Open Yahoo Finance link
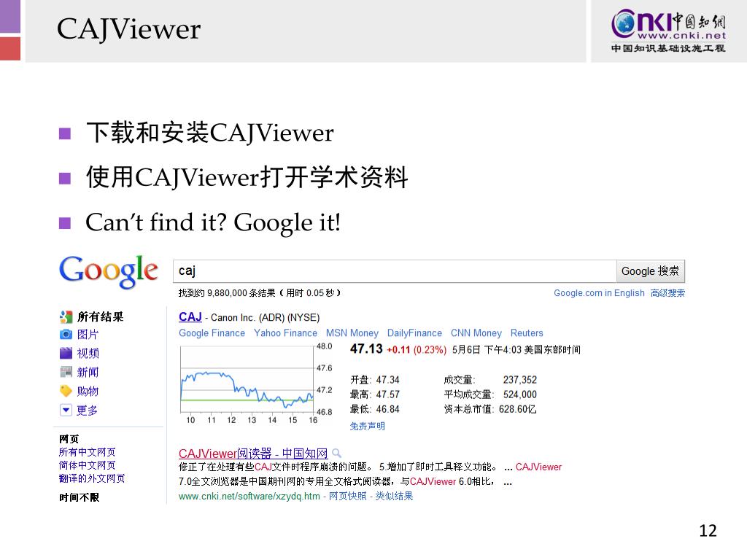 point(285,332)
